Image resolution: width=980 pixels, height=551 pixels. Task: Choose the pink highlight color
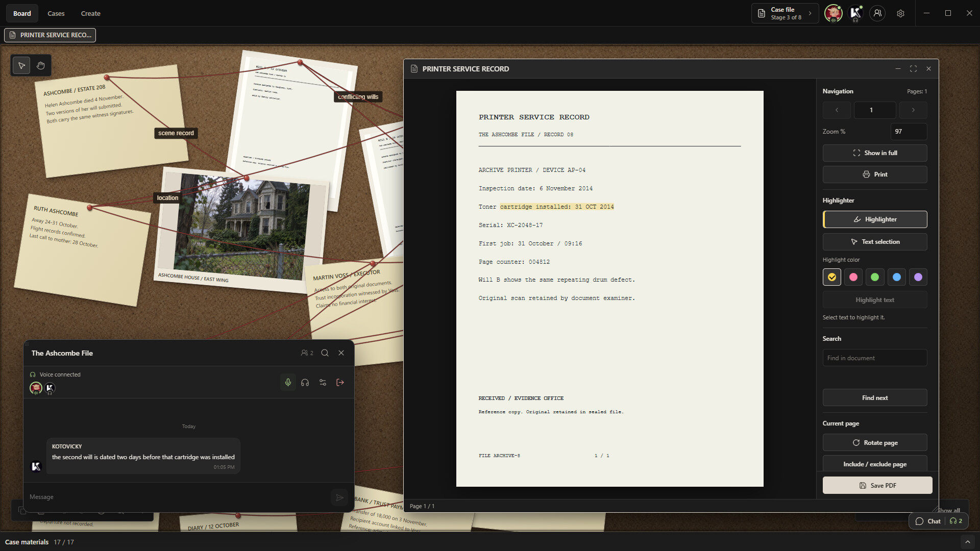(853, 277)
